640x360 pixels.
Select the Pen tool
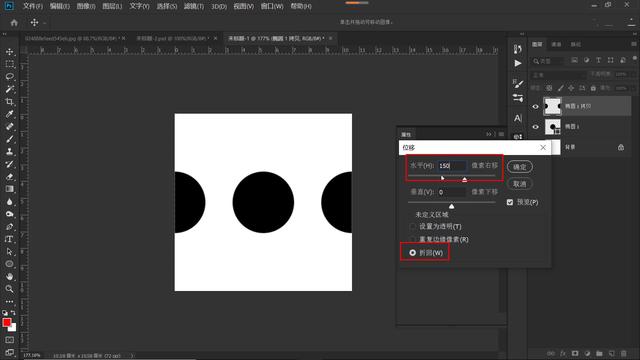pyautogui.click(x=9, y=227)
